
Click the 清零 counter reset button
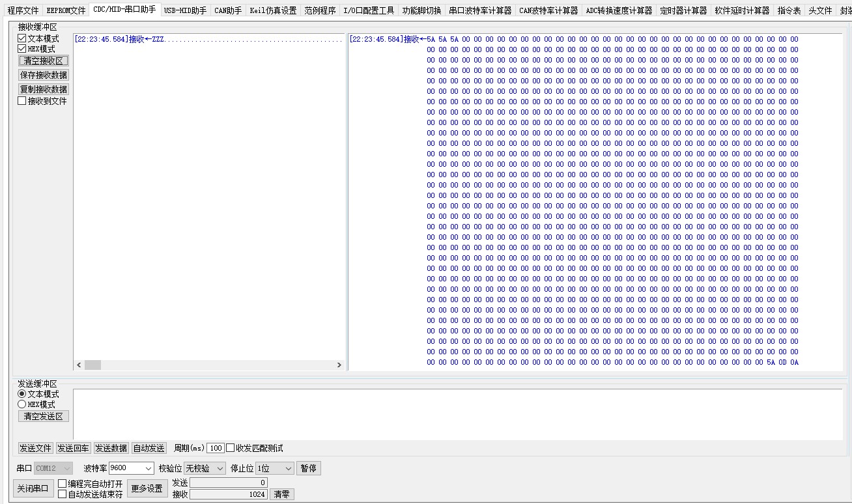(281, 494)
